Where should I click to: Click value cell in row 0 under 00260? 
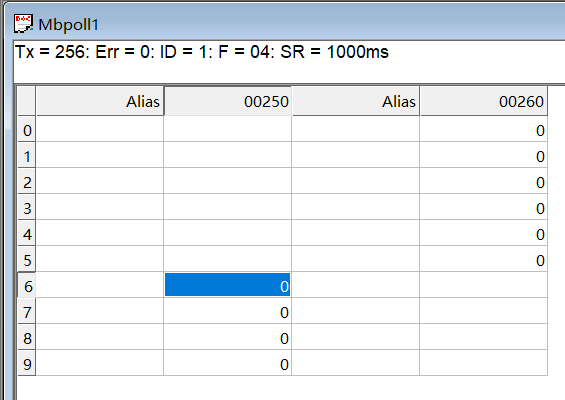point(484,129)
